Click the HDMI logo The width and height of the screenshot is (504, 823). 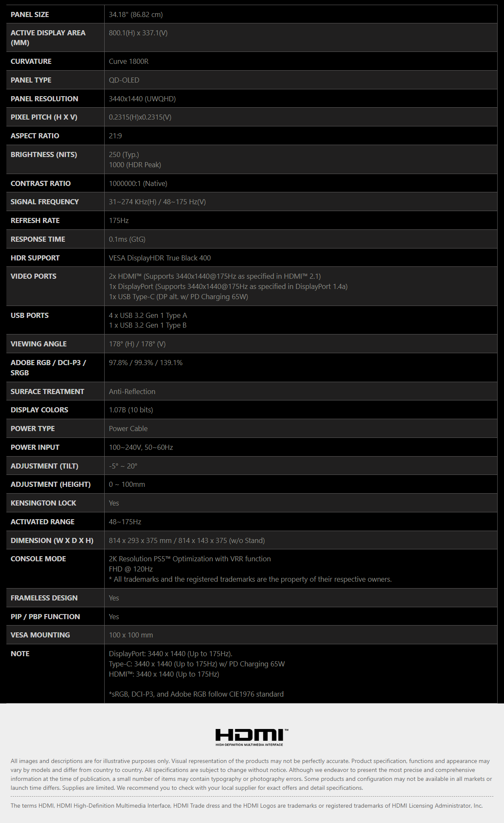(x=251, y=737)
